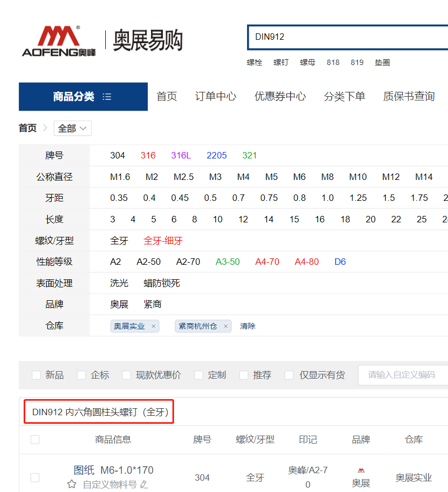Viewport: 448px width, 492px height.
Task: Click the 首页 breadcrumb link
Action: [27, 128]
